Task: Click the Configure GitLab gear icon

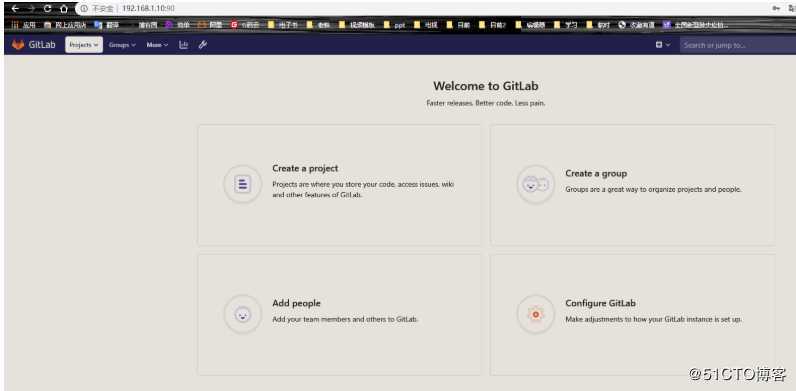Action: [x=536, y=314]
